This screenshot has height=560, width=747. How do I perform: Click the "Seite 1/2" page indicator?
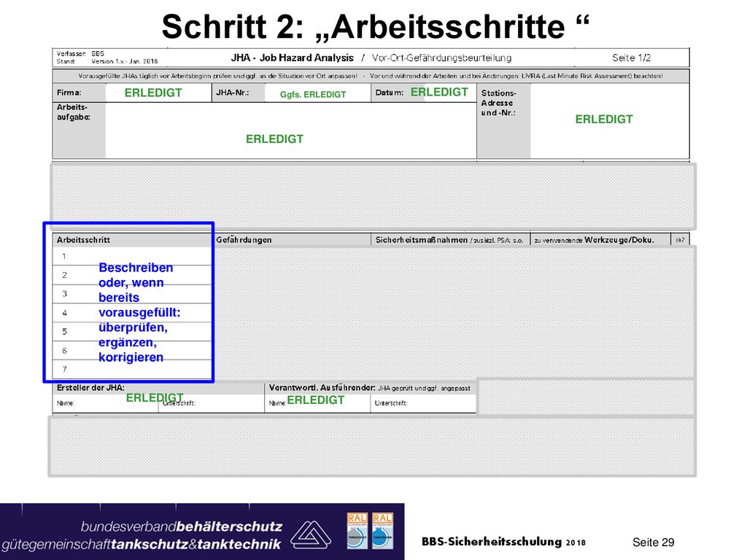(631, 58)
